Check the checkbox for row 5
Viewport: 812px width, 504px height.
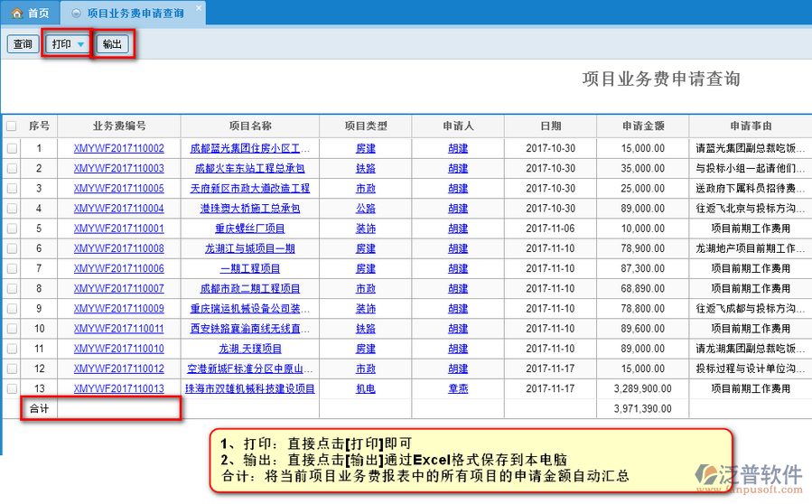[12, 229]
